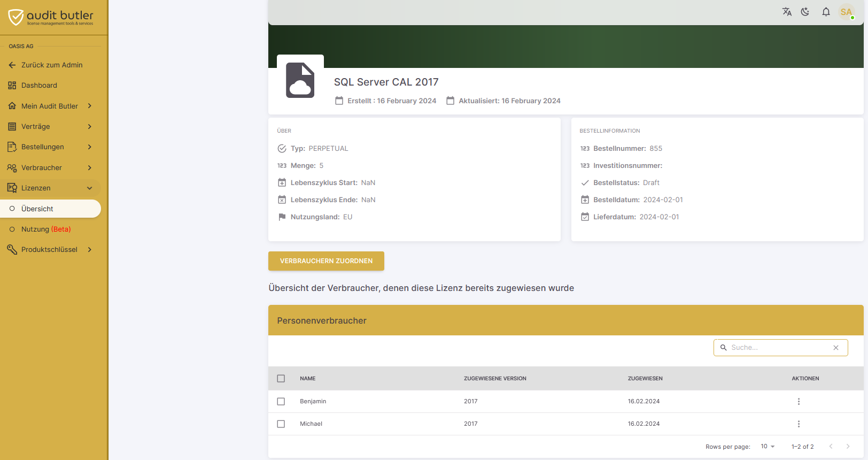The height and width of the screenshot is (460, 868).
Task: Open notifications bell
Action: [826, 12]
